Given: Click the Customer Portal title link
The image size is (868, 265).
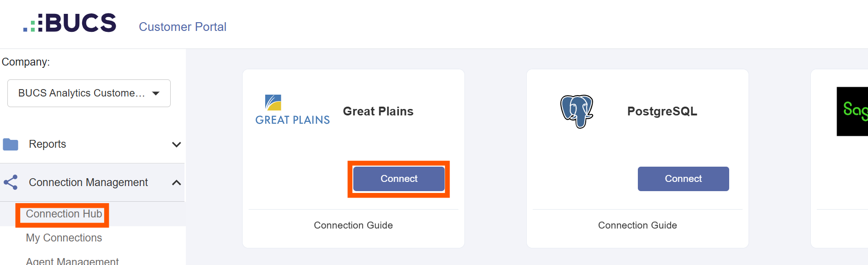Looking at the screenshot, I should point(183,27).
